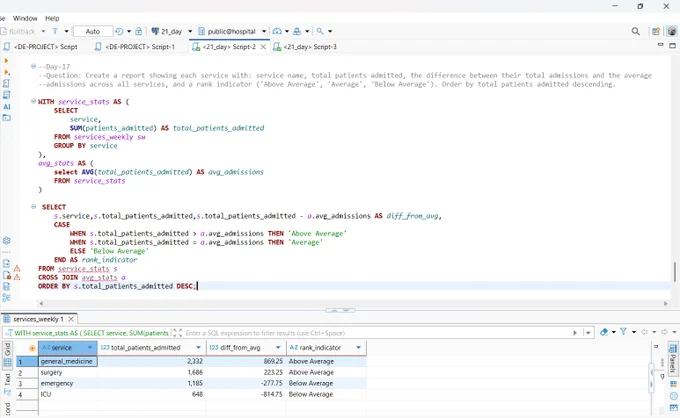This screenshot has width=680, height=418.
Task: Click the expand filter panel icon
Action: pyautogui.click(x=177, y=333)
